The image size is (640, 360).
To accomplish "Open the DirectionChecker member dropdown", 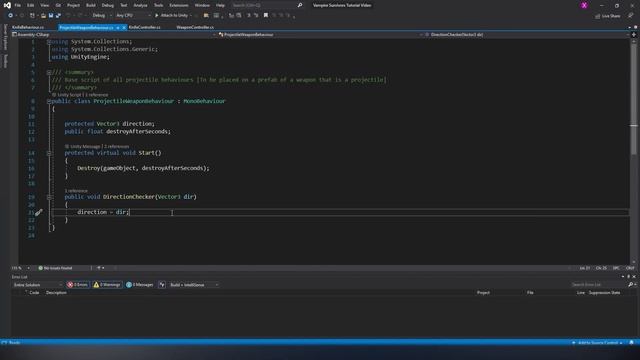I will click(x=527, y=35).
